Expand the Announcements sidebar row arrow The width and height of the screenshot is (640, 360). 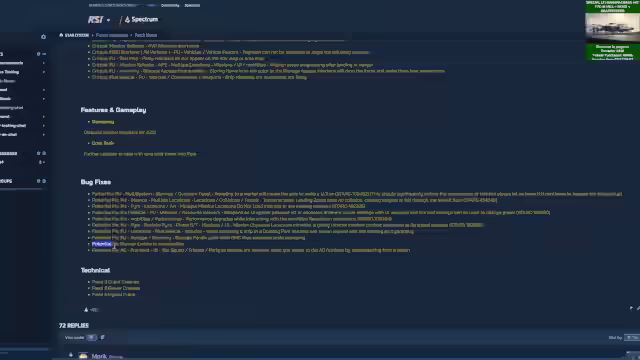(x=44, y=63)
